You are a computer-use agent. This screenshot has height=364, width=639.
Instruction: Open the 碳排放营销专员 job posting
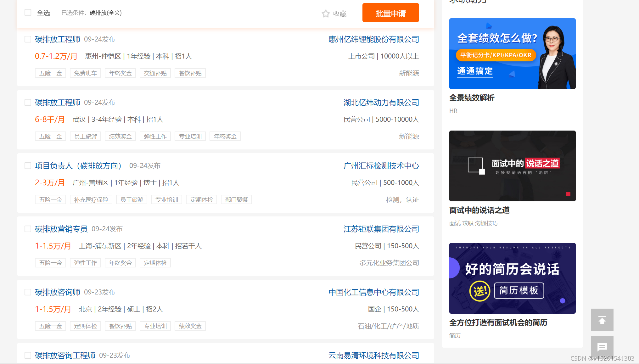coord(61,229)
